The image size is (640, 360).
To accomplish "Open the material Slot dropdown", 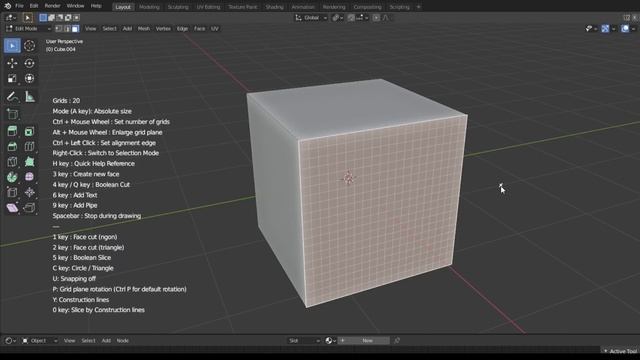I will pyautogui.click(x=304, y=340).
